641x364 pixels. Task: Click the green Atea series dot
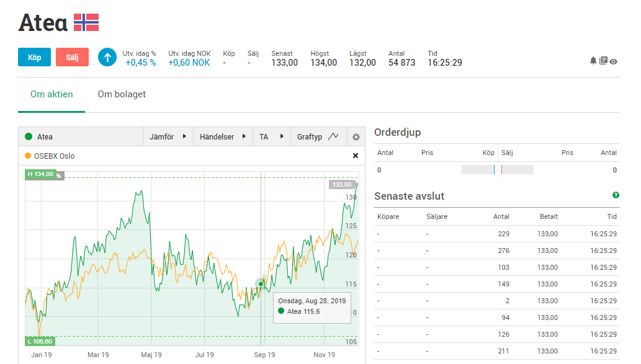tap(29, 136)
